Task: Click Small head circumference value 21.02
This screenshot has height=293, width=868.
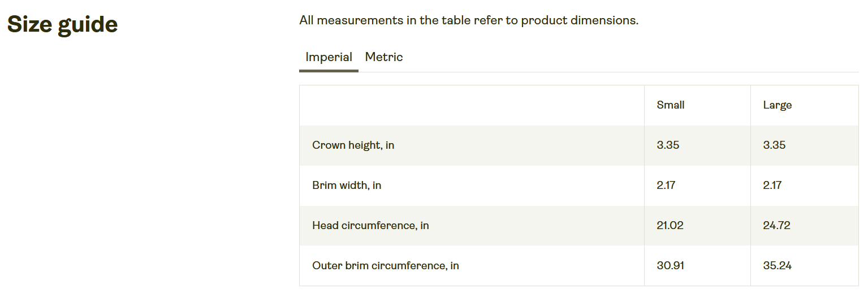Action: pyautogui.click(x=670, y=226)
